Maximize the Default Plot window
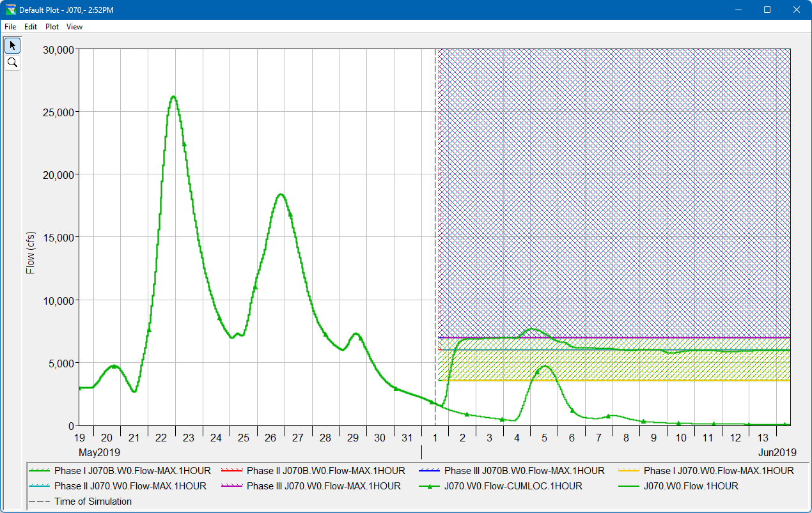 [x=767, y=10]
